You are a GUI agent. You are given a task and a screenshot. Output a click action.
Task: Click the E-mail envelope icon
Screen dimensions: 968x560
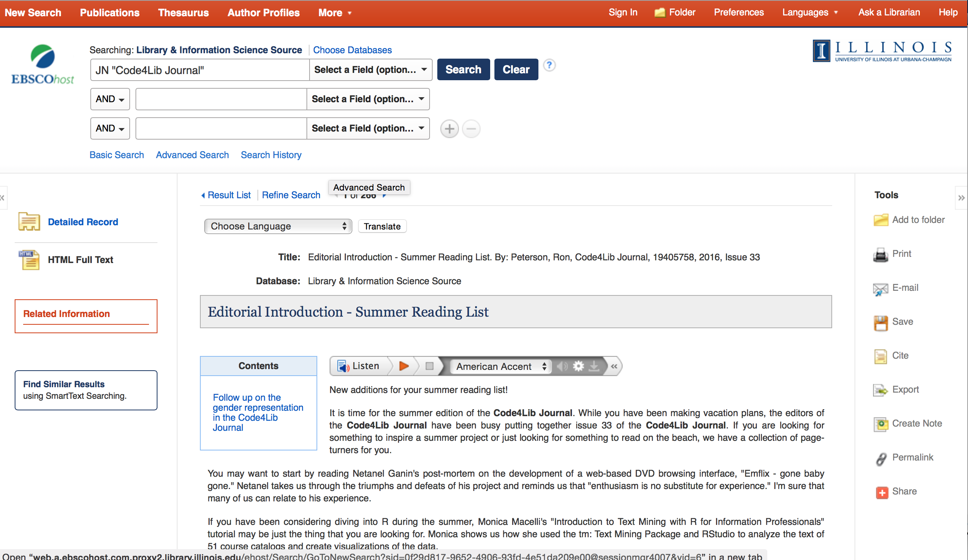pyautogui.click(x=881, y=289)
